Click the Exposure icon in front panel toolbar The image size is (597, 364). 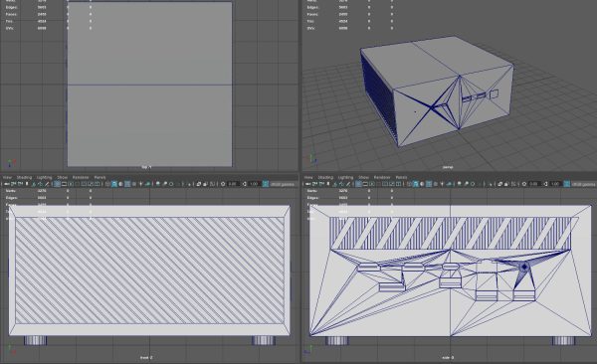tap(223, 184)
